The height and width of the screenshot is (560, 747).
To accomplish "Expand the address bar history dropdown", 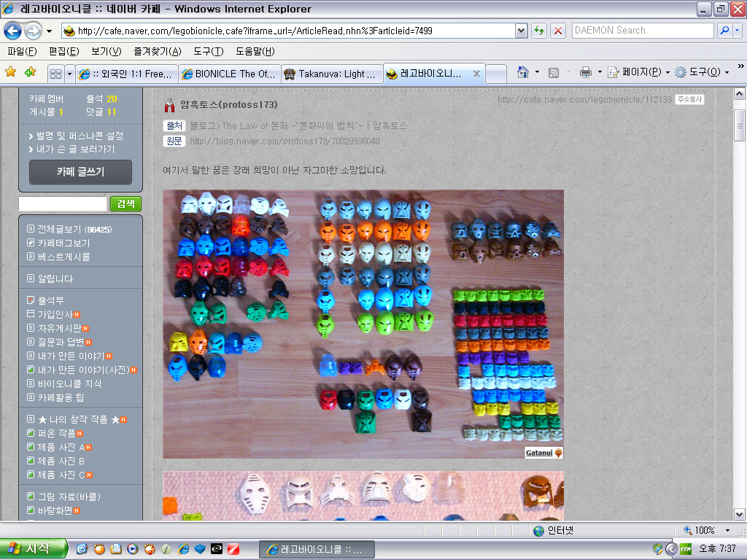I will click(521, 31).
